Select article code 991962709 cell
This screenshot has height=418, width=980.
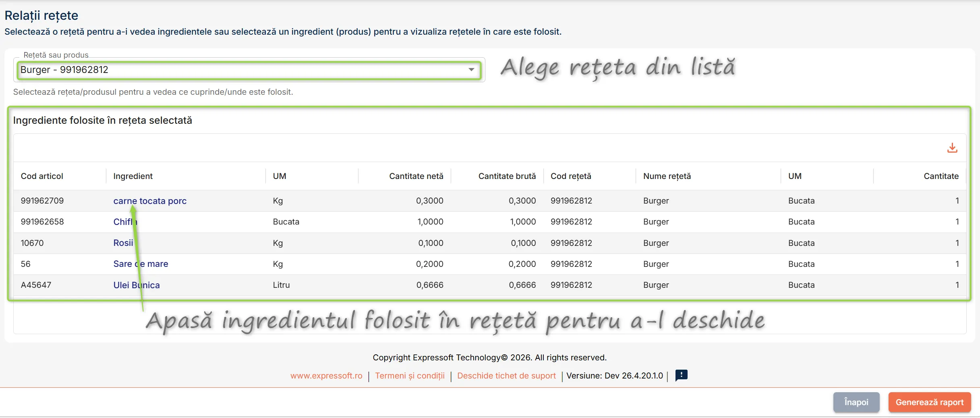42,201
